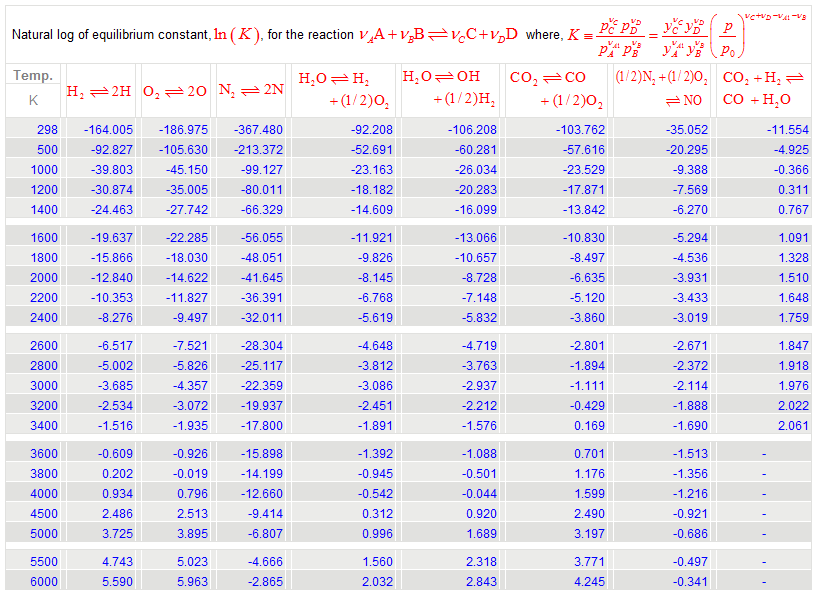Select the 2600 temperature cell
817x595 pixels.
point(44,345)
